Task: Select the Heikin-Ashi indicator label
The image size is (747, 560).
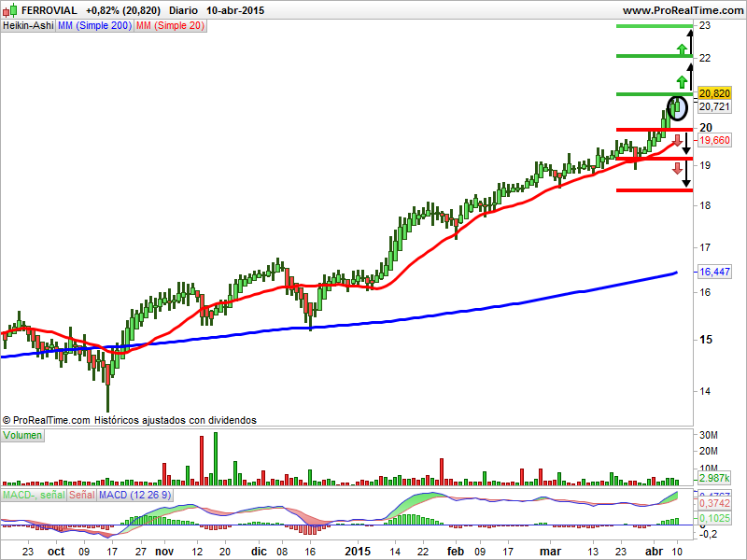Action: tap(28, 26)
